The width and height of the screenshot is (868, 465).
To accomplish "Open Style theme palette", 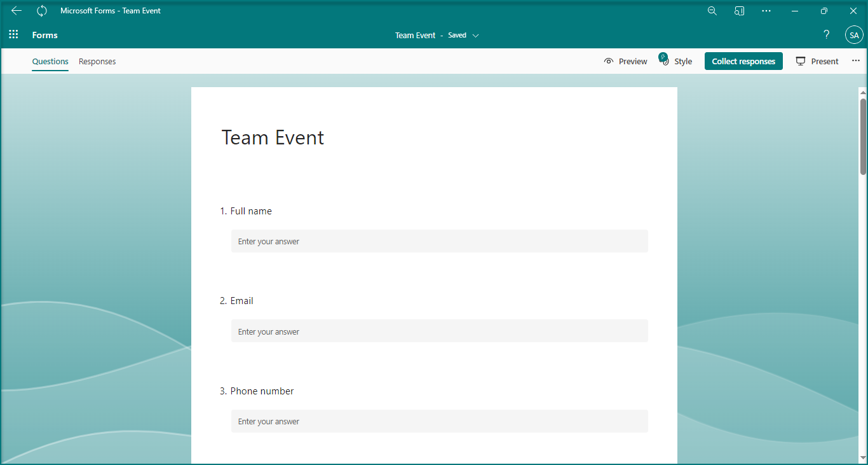I will pos(675,61).
